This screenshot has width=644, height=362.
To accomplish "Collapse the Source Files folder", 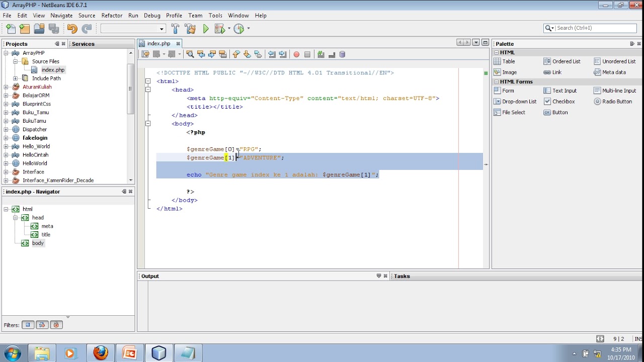I will pyautogui.click(x=15, y=61).
